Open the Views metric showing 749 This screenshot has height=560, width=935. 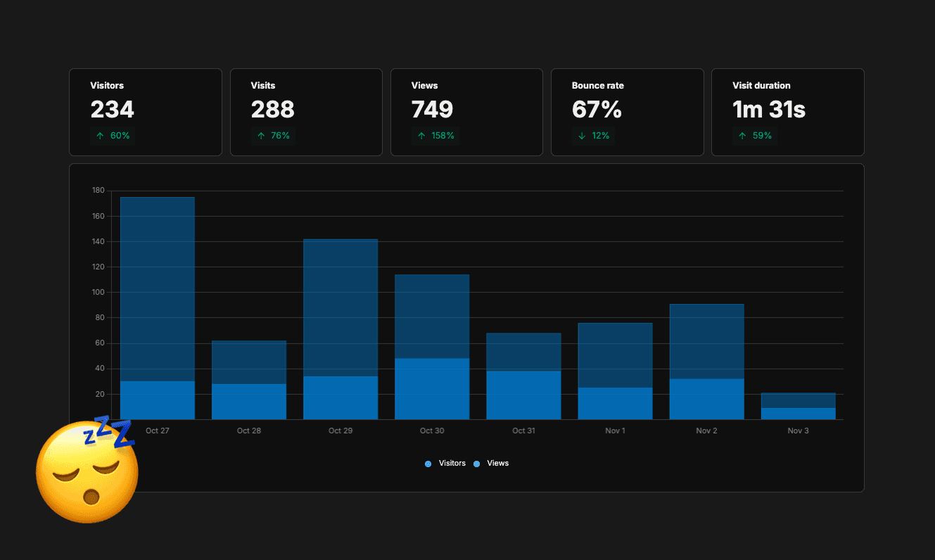(466, 112)
